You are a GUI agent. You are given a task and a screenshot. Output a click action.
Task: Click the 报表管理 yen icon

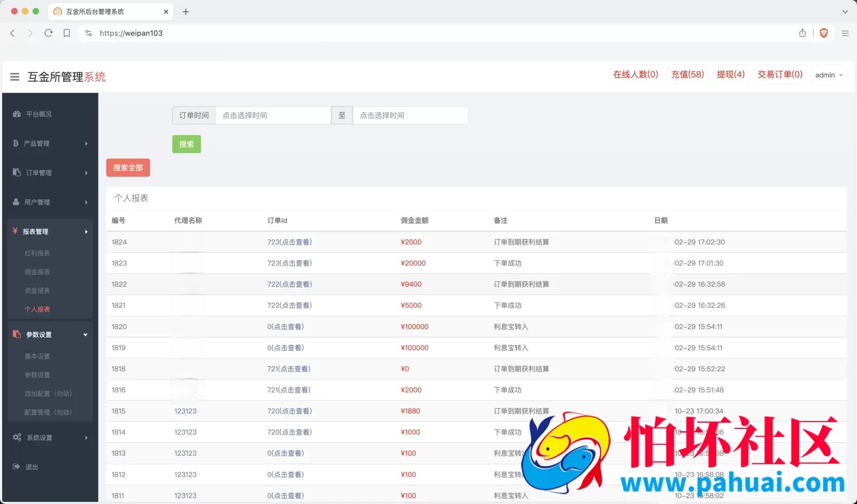click(15, 231)
